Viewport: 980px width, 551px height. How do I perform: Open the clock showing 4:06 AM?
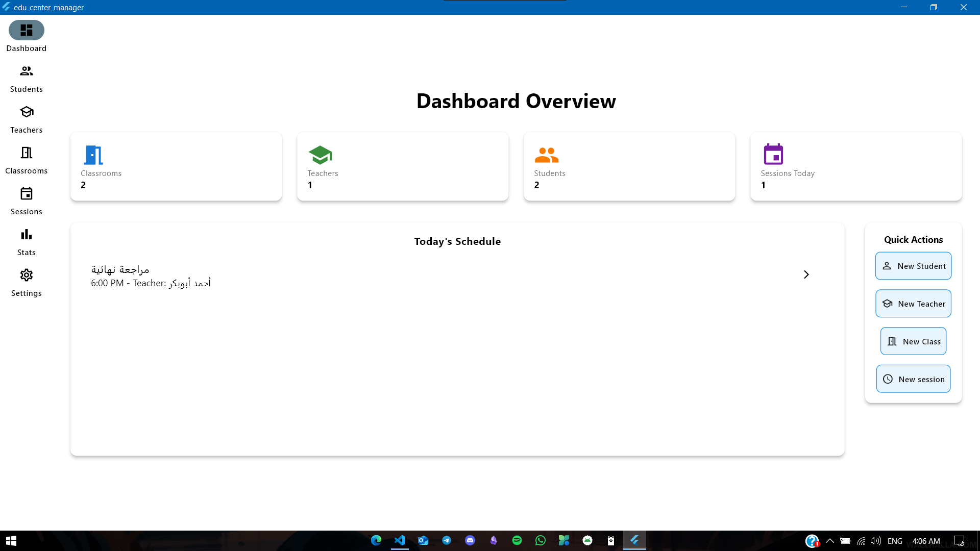click(x=926, y=541)
